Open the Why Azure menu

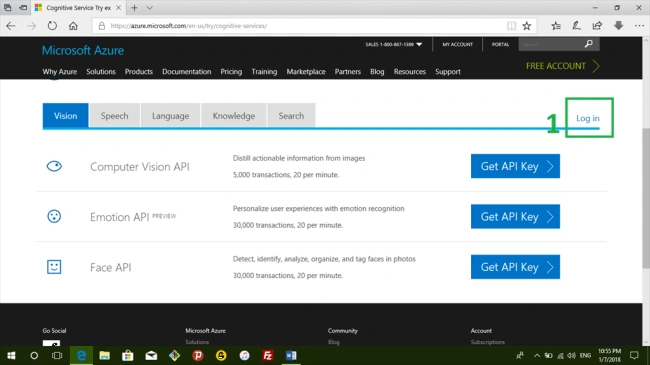tap(60, 72)
